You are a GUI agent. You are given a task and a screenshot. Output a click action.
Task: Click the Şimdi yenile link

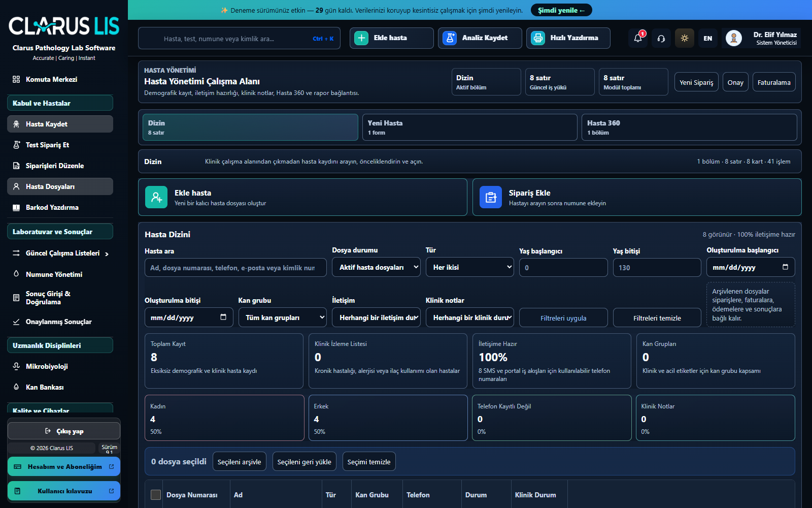pos(561,10)
